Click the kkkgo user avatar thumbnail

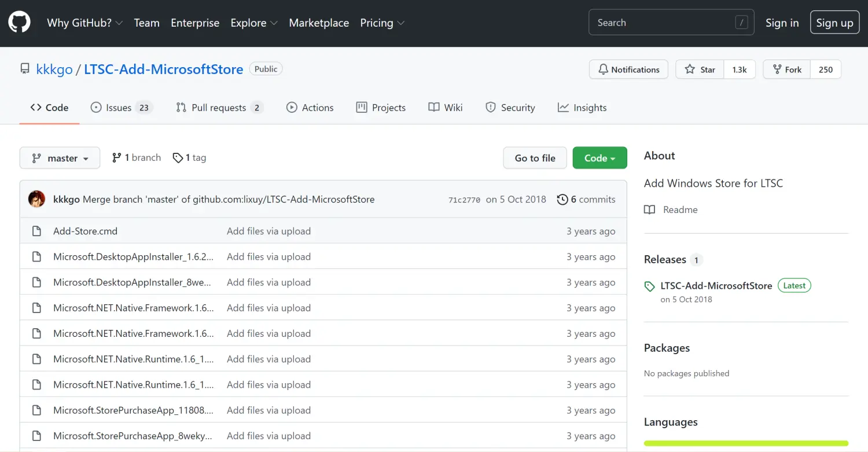(x=36, y=199)
